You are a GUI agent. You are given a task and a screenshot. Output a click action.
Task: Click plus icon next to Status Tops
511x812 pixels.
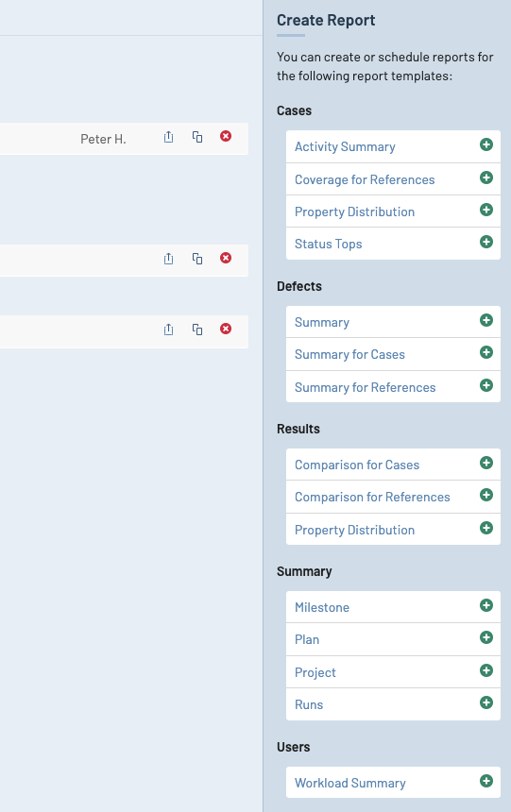coord(486,242)
